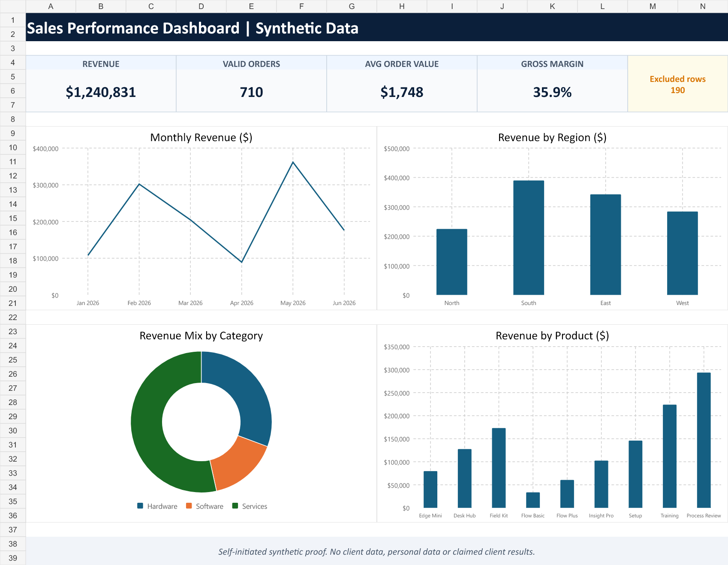Click the "Training" axis label
Image resolution: width=728 pixels, height=565 pixels.
pos(670,516)
